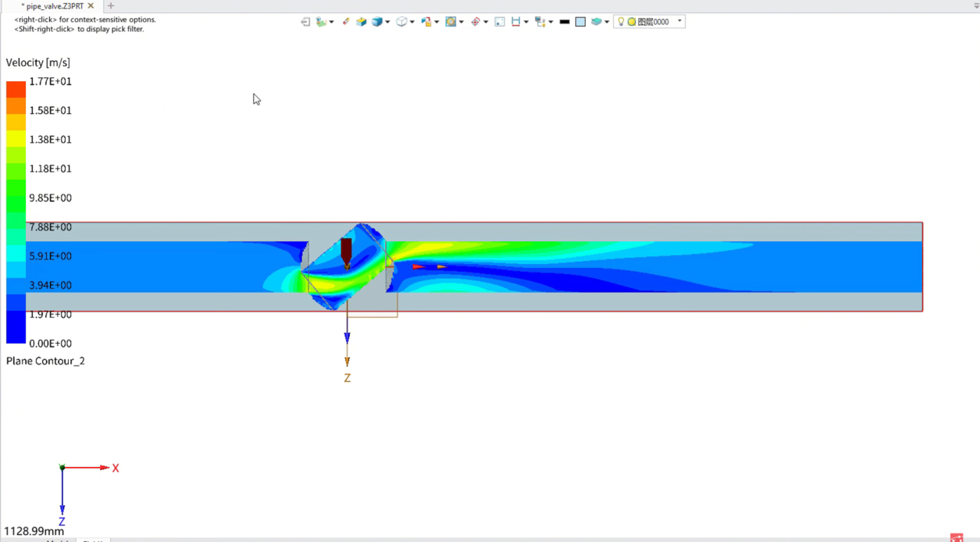The image size is (980, 542).
Task: Expand the shaded cube display dropdown arrow
Action: 388,22
